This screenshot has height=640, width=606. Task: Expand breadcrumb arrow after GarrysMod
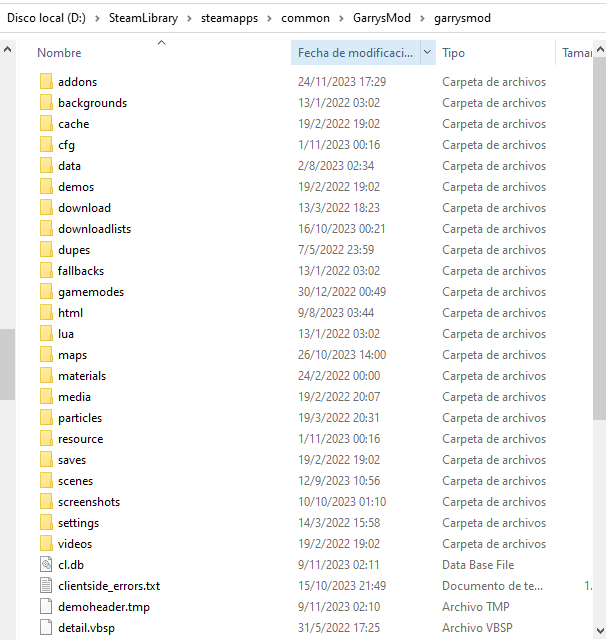click(422, 18)
